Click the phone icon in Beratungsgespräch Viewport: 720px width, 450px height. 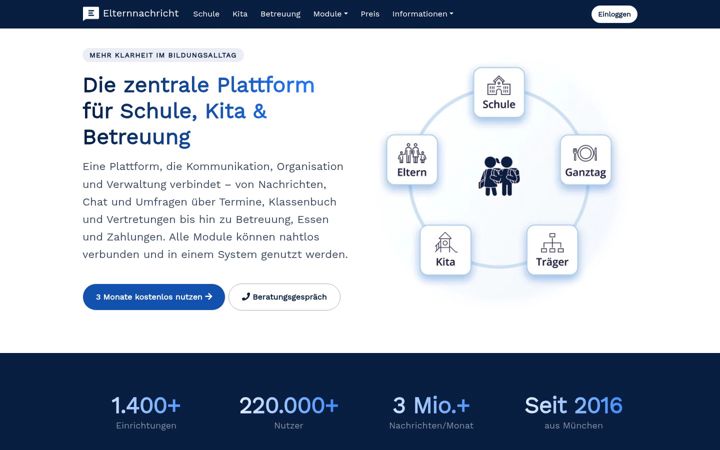246,296
